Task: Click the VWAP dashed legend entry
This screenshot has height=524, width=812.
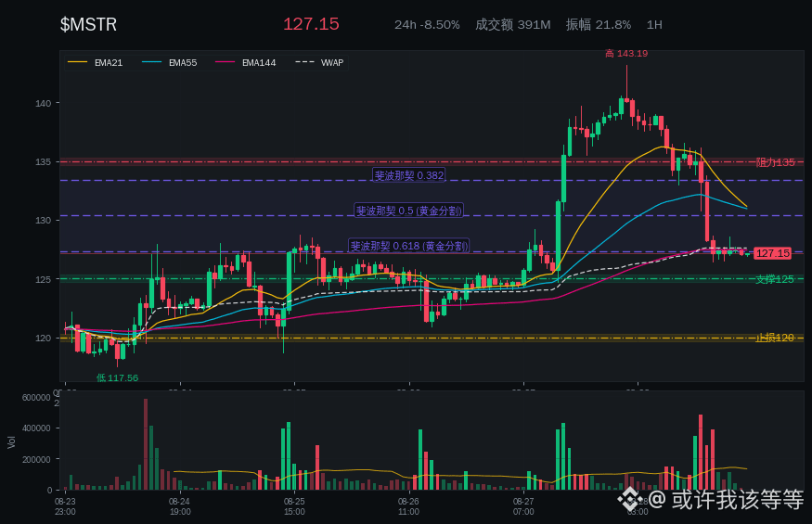Action: click(319, 63)
